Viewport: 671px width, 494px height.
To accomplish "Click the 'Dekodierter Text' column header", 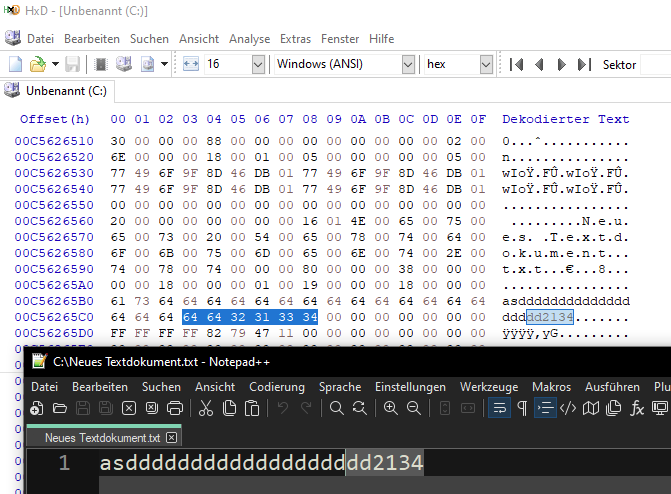I will tap(566, 119).
